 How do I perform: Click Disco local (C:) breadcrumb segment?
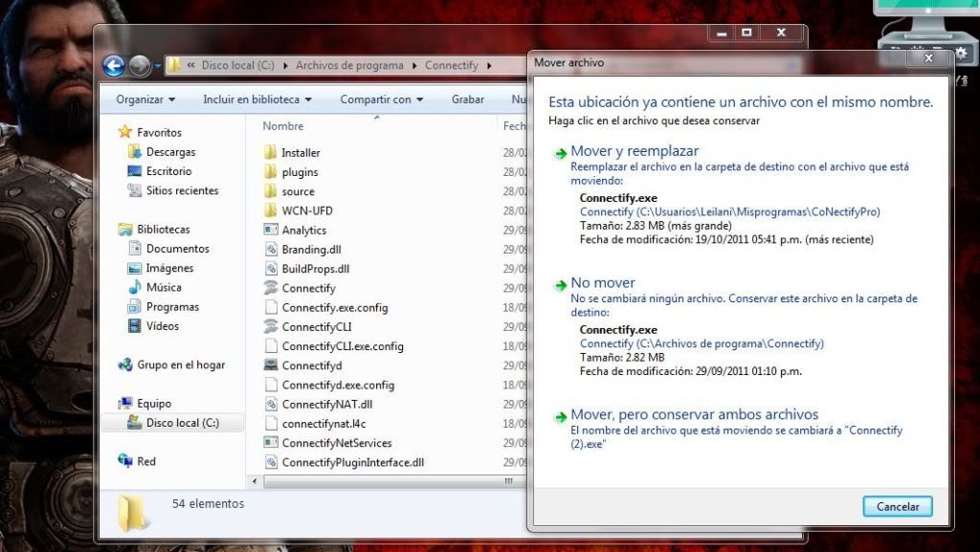click(x=237, y=66)
